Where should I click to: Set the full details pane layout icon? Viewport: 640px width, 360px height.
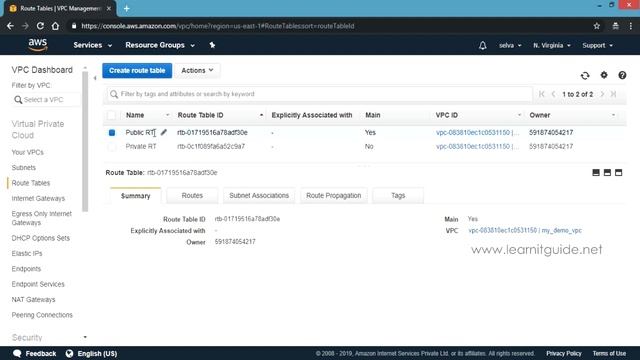pos(619,173)
